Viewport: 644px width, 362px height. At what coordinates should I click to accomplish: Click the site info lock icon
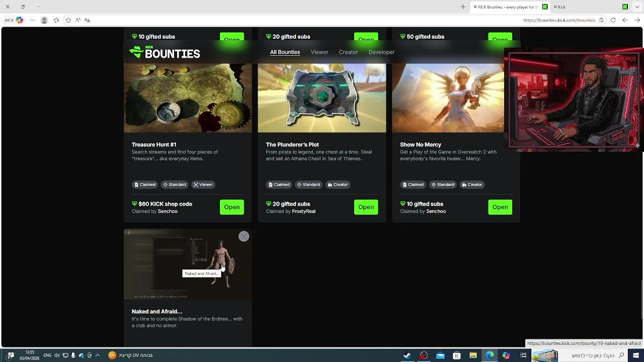[601, 20]
